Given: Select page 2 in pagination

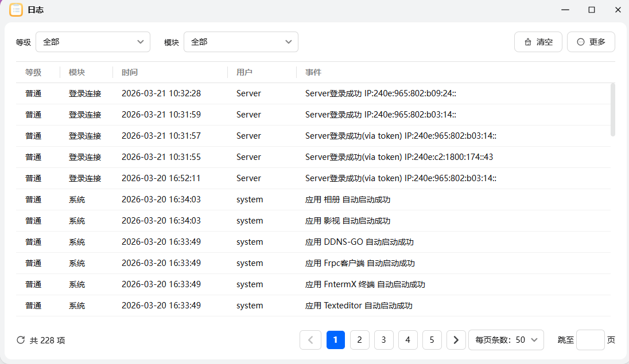Looking at the screenshot, I should click(359, 340).
